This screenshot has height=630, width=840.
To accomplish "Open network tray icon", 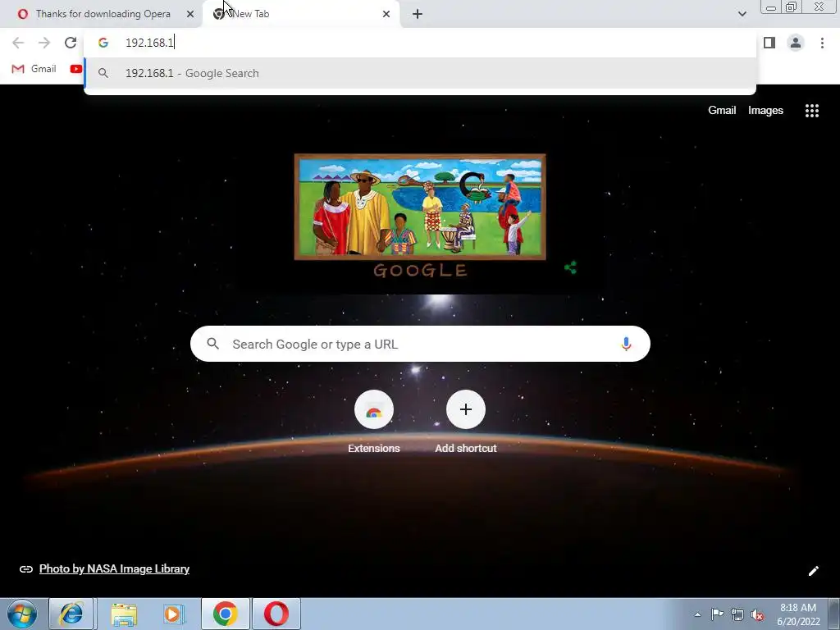I will click(737, 614).
